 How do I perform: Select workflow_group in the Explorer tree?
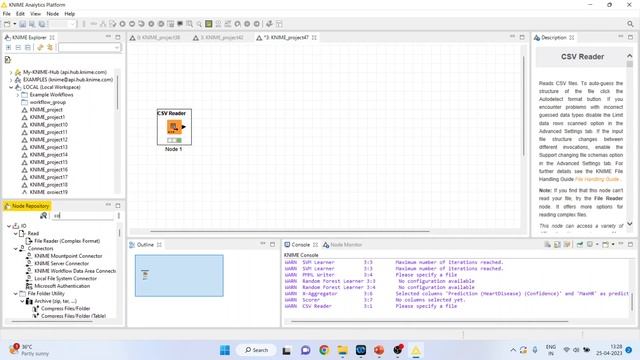pyautogui.click(x=47, y=102)
